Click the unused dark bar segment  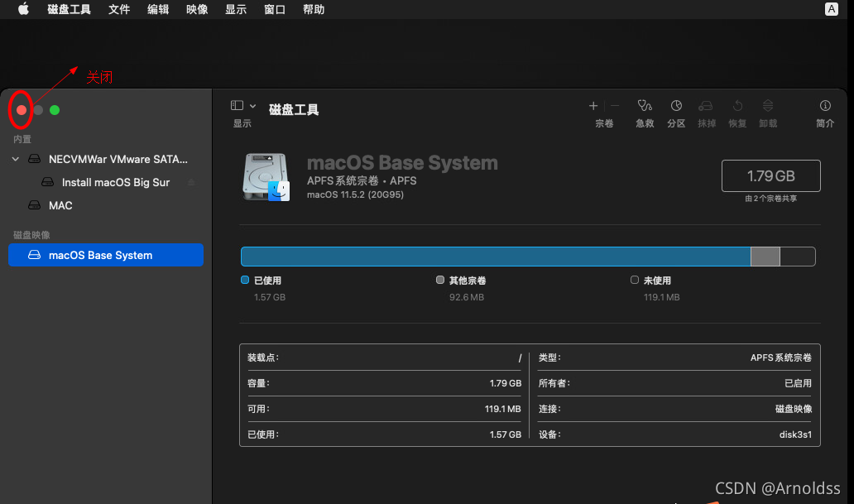[x=798, y=257]
